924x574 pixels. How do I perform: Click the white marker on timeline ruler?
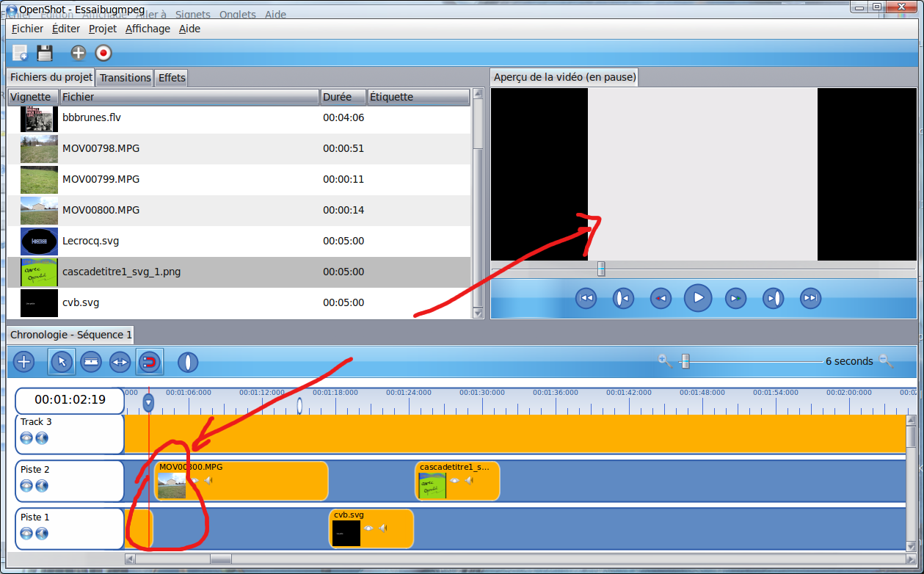pyautogui.click(x=299, y=404)
